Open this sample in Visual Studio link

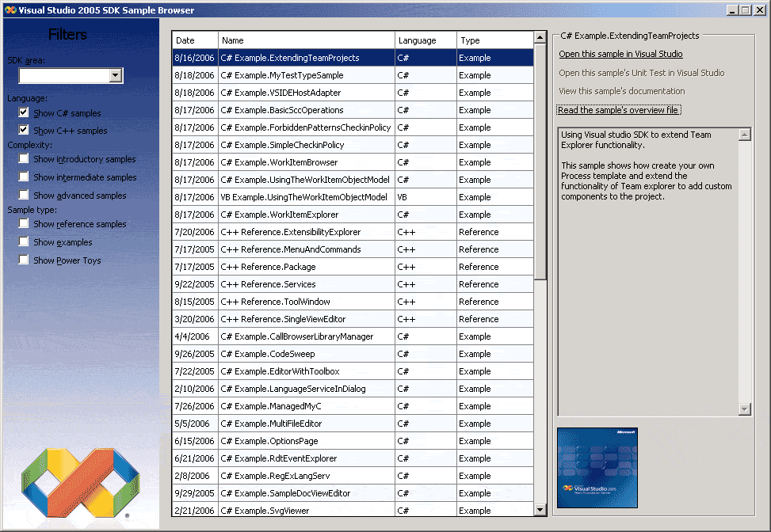point(620,54)
